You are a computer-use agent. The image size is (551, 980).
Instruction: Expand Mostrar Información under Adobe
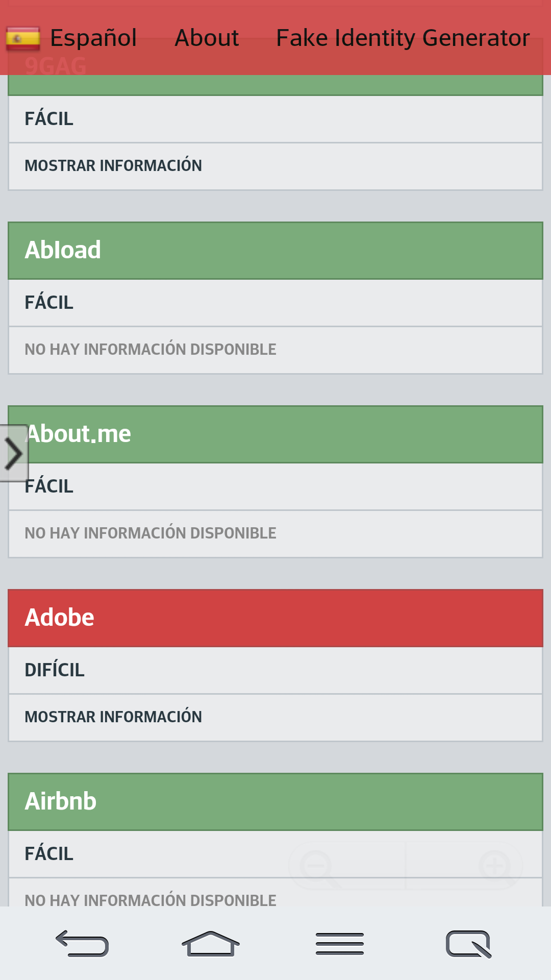coord(113,717)
